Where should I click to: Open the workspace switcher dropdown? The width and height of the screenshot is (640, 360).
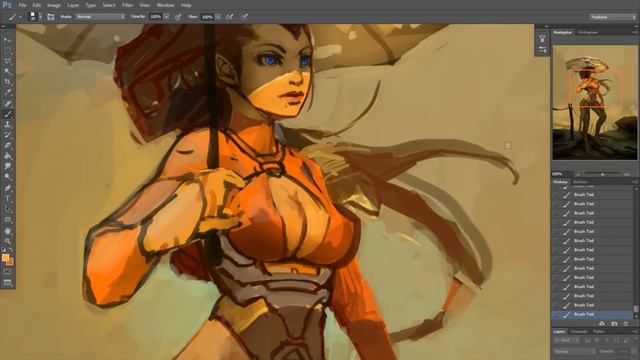pyautogui.click(x=613, y=17)
